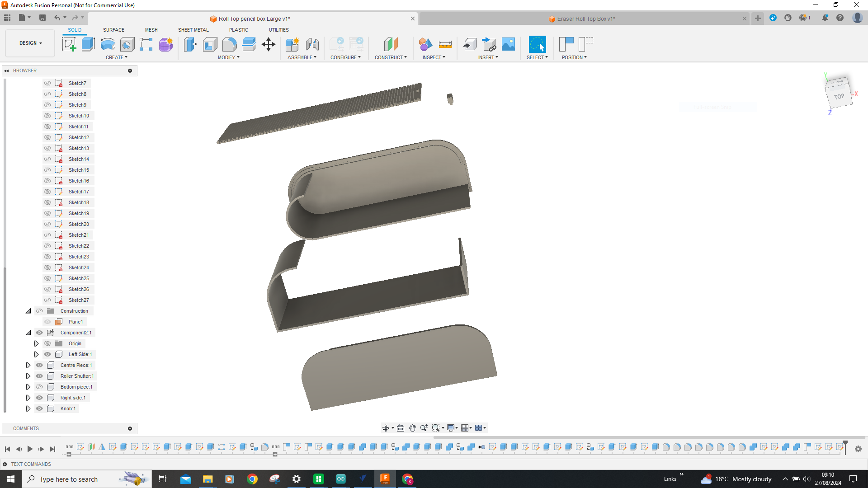This screenshot has width=868, height=488.
Task: Switch to the SURFACE tab
Action: (113, 30)
